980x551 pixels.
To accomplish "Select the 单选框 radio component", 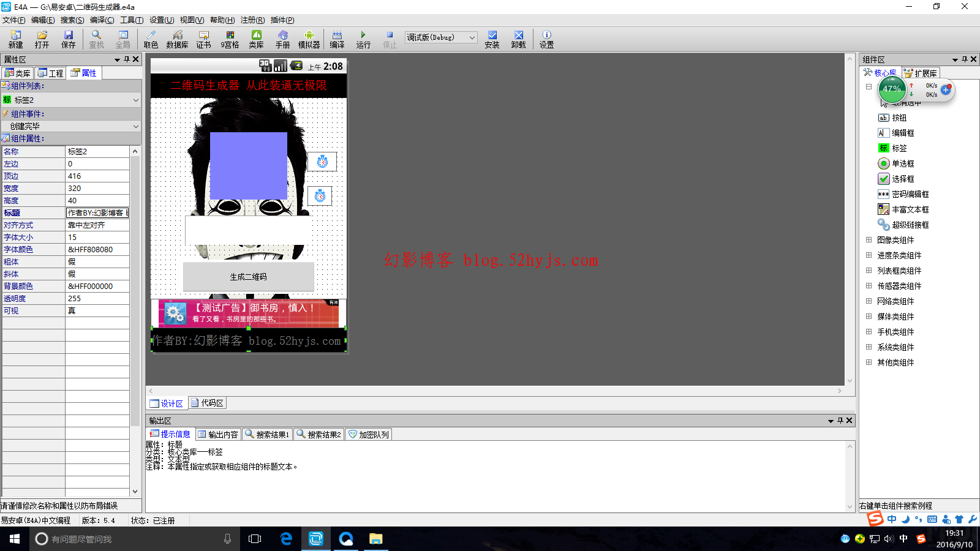I will click(x=902, y=163).
